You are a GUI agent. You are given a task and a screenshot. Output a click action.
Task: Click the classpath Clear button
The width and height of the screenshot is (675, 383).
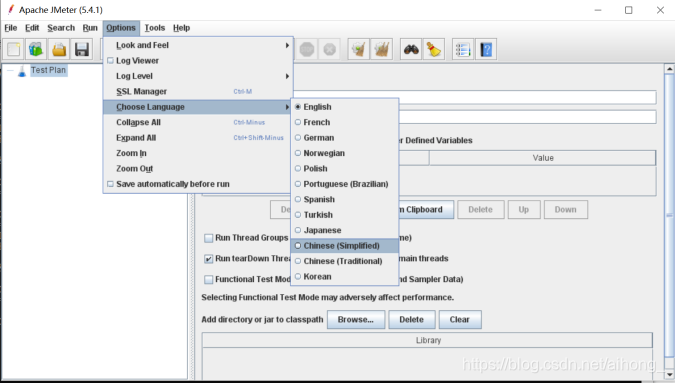[x=460, y=320]
